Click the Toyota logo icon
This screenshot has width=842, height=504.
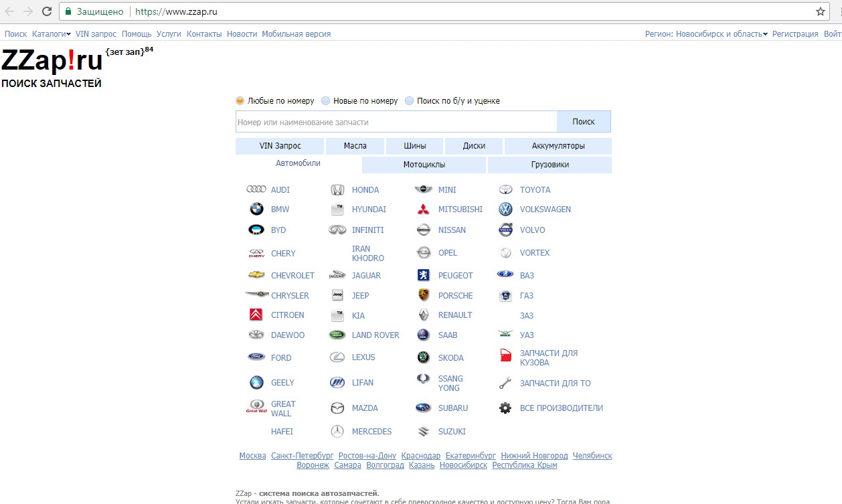[x=505, y=190]
